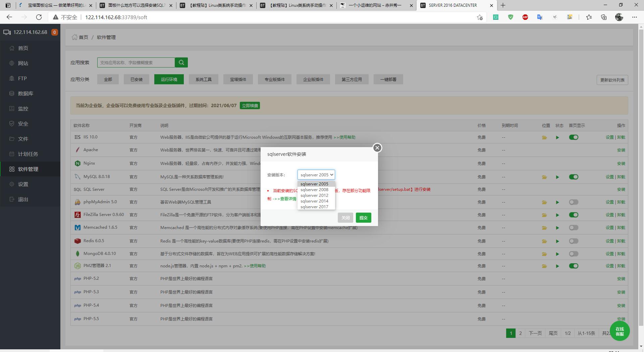Open IIS 10.0 folder location icon
Viewport: 644px width, 352px height.
(544, 137)
